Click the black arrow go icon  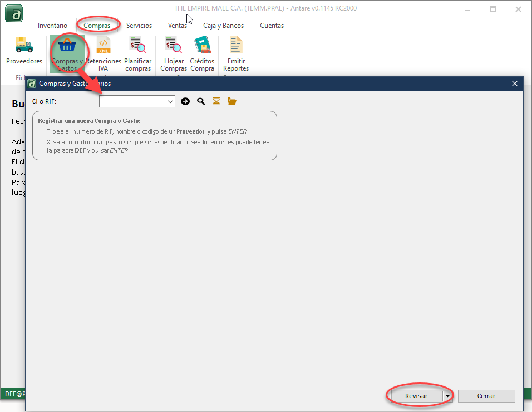[185, 101]
